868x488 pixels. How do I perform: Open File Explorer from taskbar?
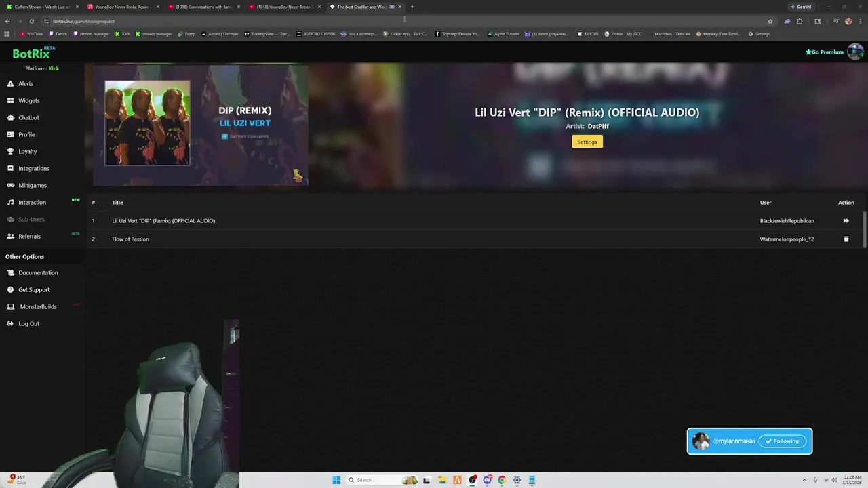[x=441, y=480]
